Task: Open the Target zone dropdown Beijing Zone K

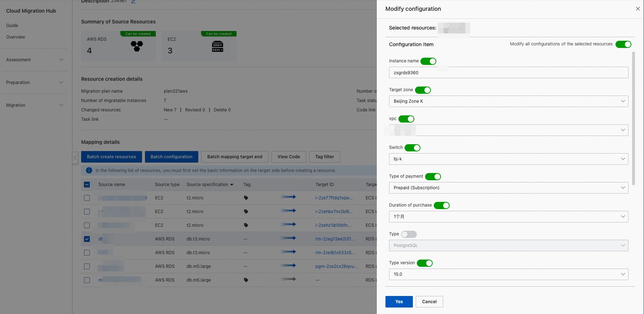Action: click(x=508, y=101)
